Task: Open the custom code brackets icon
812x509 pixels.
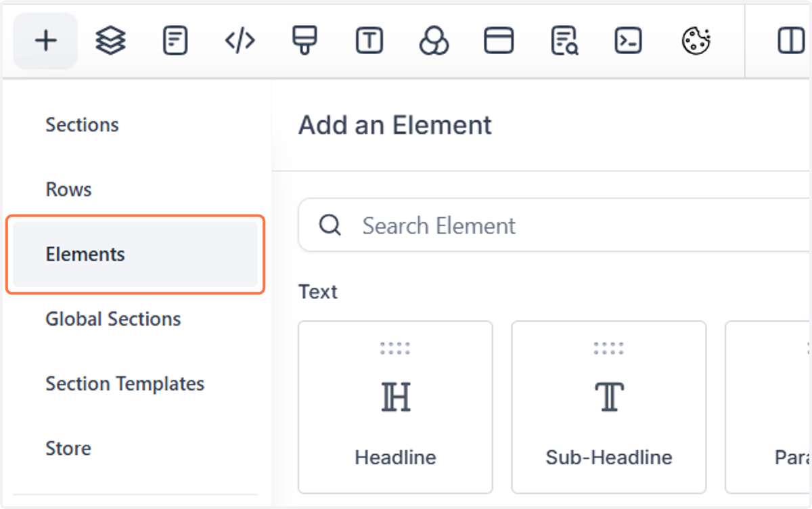Action: [x=240, y=41]
